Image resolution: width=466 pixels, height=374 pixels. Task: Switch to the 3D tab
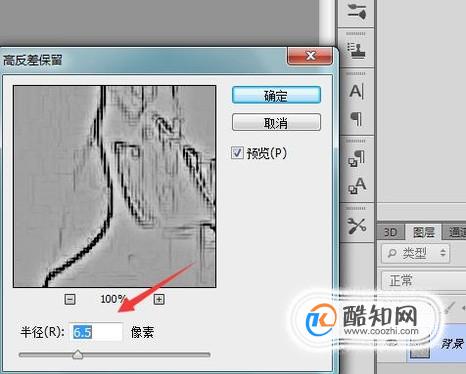pos(391,232)
